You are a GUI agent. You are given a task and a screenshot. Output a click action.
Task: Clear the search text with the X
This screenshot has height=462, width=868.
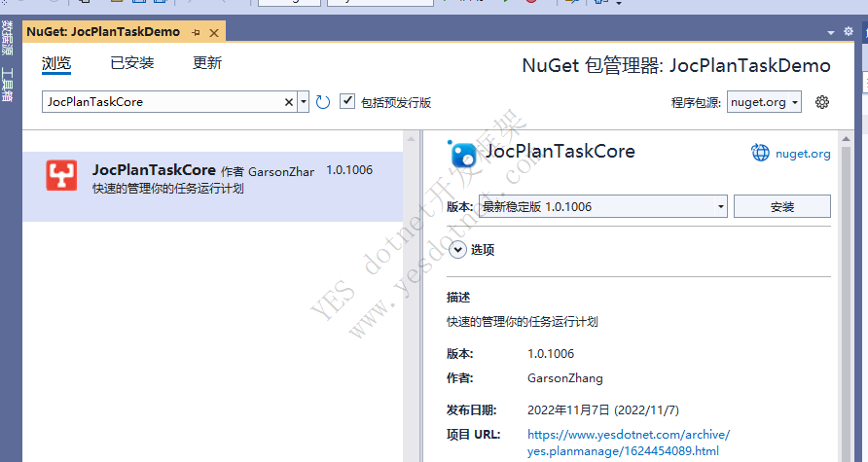289,102
